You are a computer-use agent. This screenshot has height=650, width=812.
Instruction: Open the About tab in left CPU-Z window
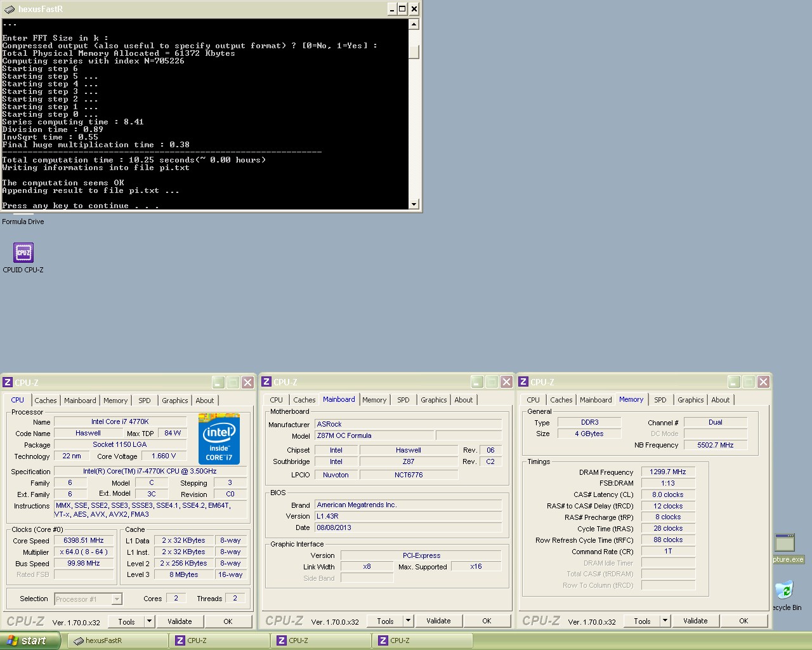click(205, 401)
